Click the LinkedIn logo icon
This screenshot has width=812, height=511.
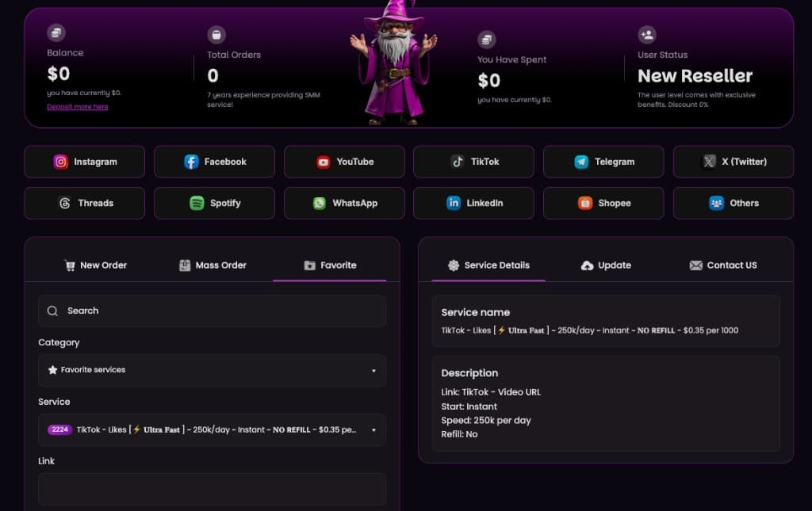454,204
